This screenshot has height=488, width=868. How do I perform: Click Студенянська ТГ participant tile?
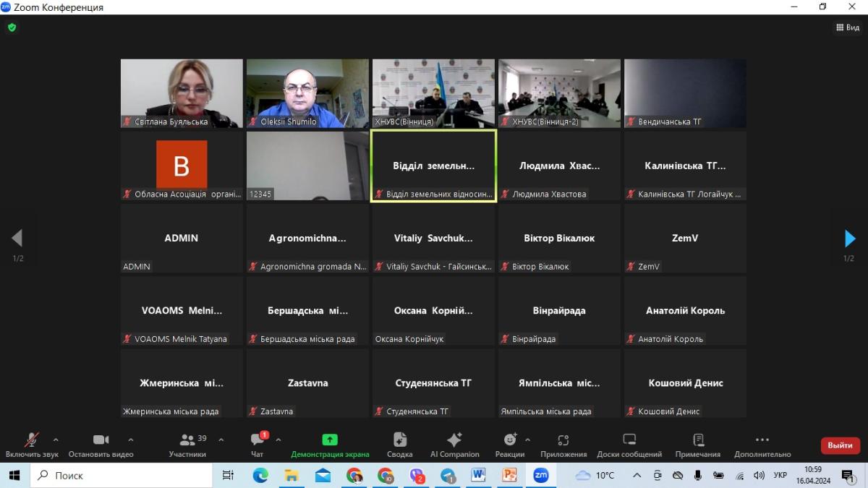433,383
